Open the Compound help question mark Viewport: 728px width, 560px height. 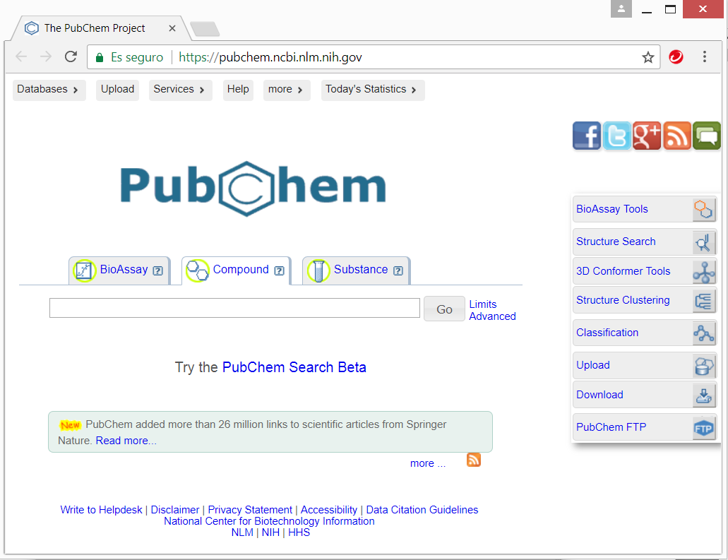point(279,270)
